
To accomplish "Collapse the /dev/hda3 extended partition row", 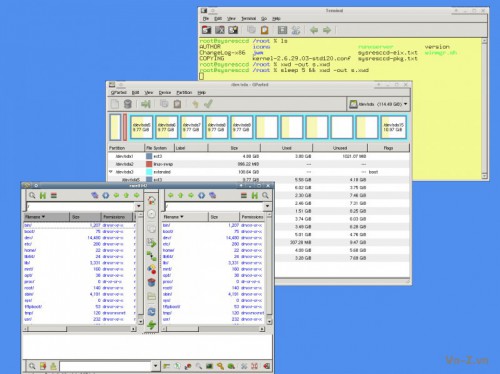I will pos(111,172).
